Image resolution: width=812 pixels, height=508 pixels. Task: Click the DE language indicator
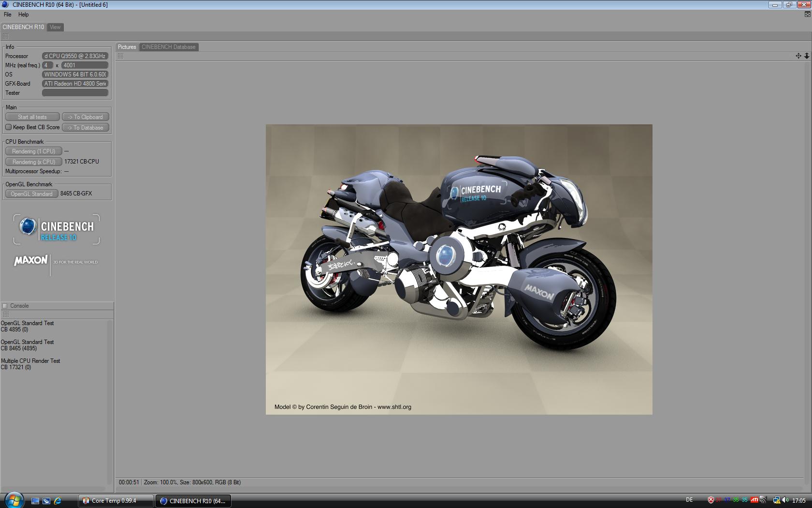point(689,500)
